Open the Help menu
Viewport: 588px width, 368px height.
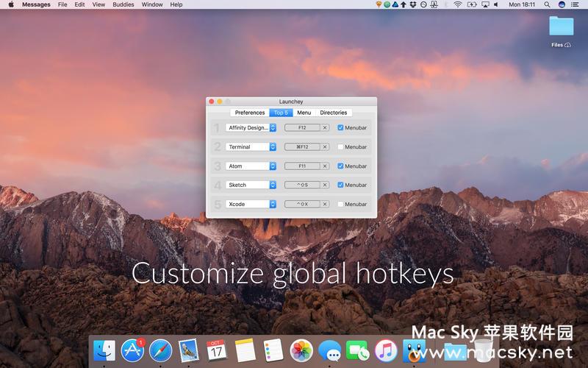point(176,4)
